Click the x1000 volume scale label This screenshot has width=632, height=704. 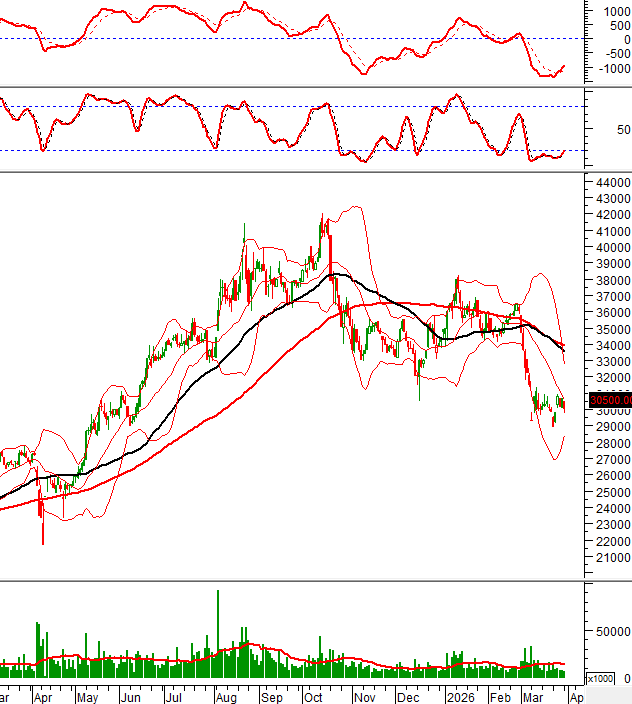pos(600,678)
